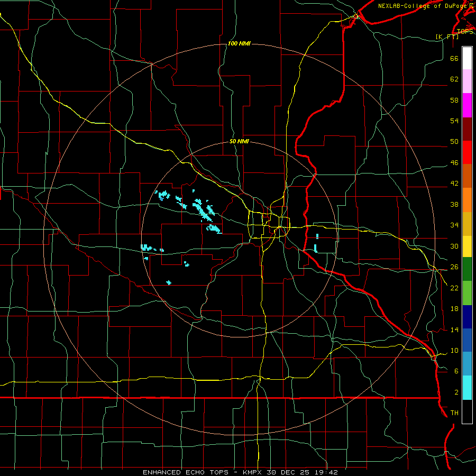The image size is (476, 476).
Task: Click legend value "14"
Action: tap(454, 329)
